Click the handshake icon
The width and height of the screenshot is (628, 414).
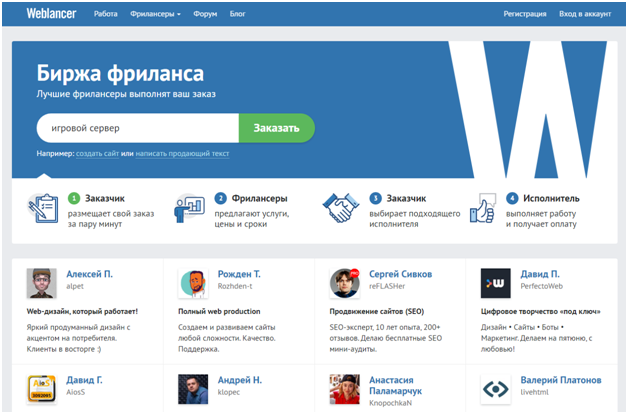pyautogui.click(x=340, y=208)
